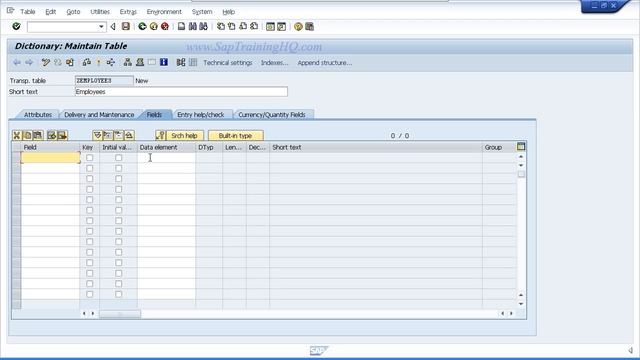Click the Cut scissors icon above field table
Image resolution: width=640 pixels, height=360 pixels.
click(x=17, y=136)
